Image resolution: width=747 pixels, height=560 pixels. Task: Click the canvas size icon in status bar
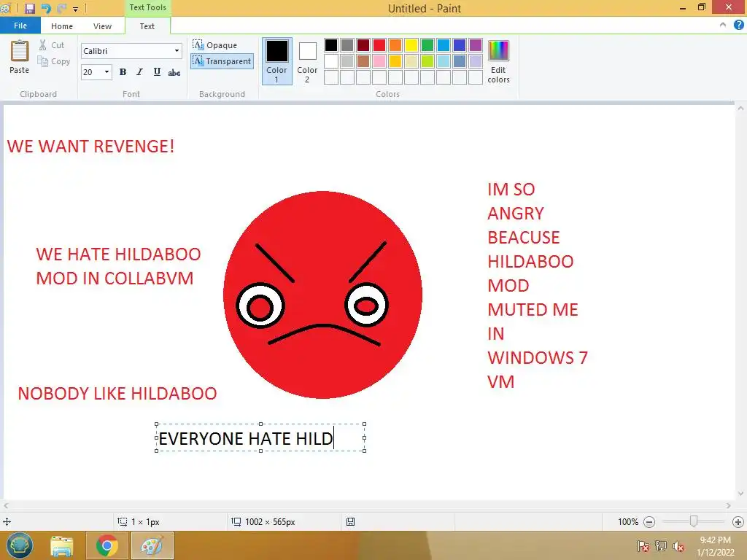click(236, 522)
